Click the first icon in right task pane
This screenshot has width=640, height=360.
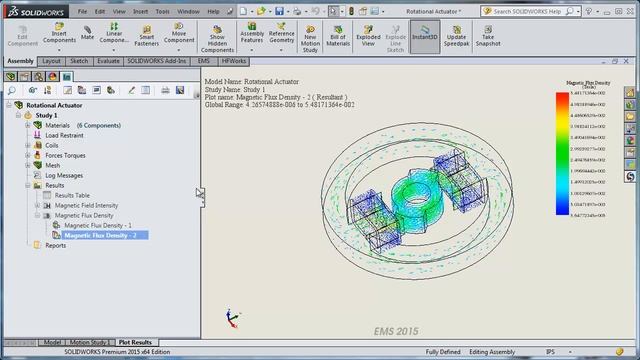point(630,92)
